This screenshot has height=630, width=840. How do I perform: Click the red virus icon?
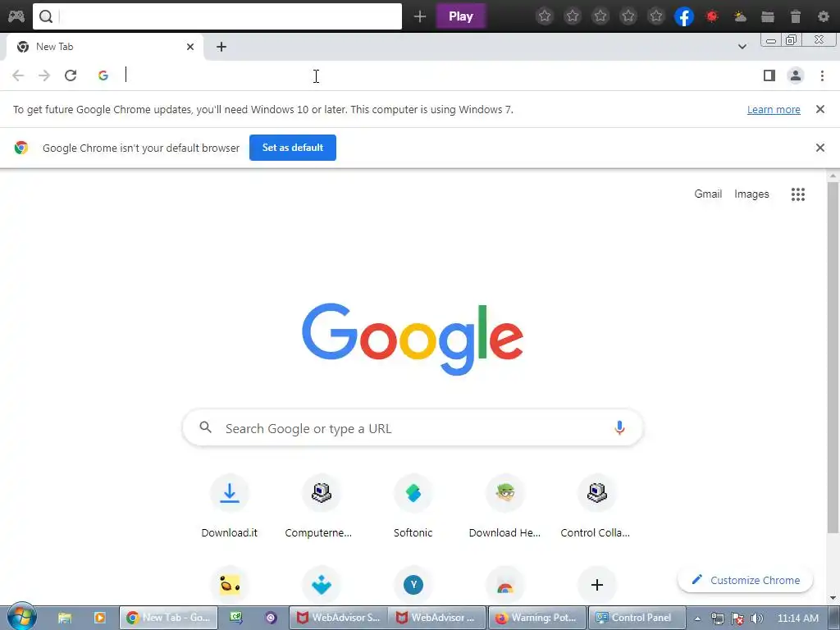712,16
